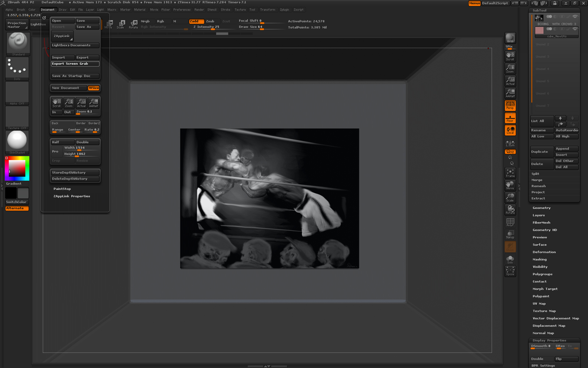Click the Move view icon in right shelf
The width and height of the screenshot is (588, 368).
click(x=510, y=185)
